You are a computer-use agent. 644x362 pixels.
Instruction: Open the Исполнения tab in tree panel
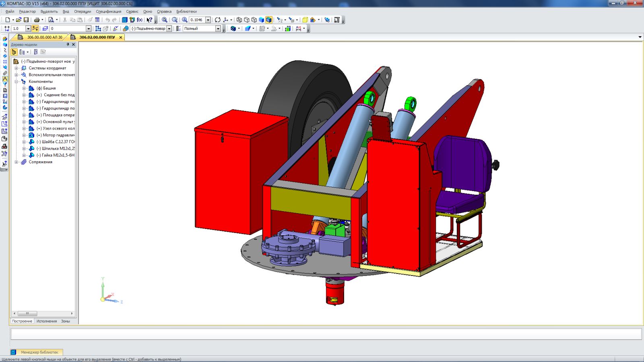coord(47,321)
